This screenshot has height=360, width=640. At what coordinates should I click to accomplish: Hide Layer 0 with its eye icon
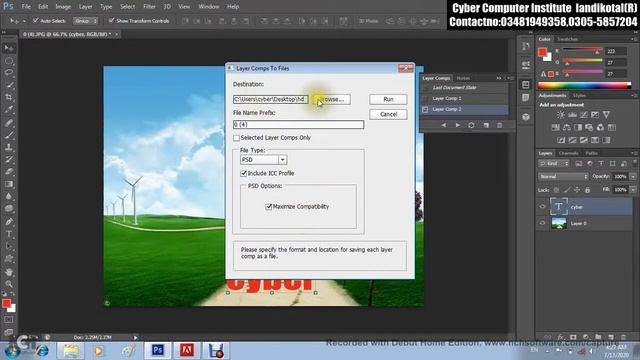(x=542, y=223)
